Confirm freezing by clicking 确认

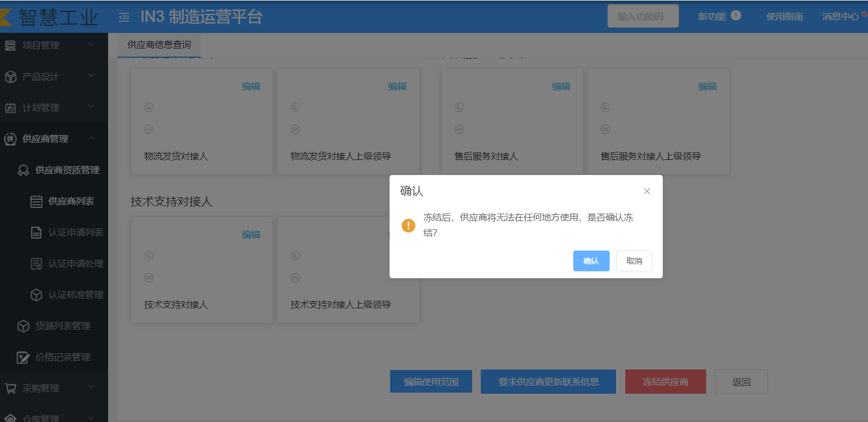[591, 261]
